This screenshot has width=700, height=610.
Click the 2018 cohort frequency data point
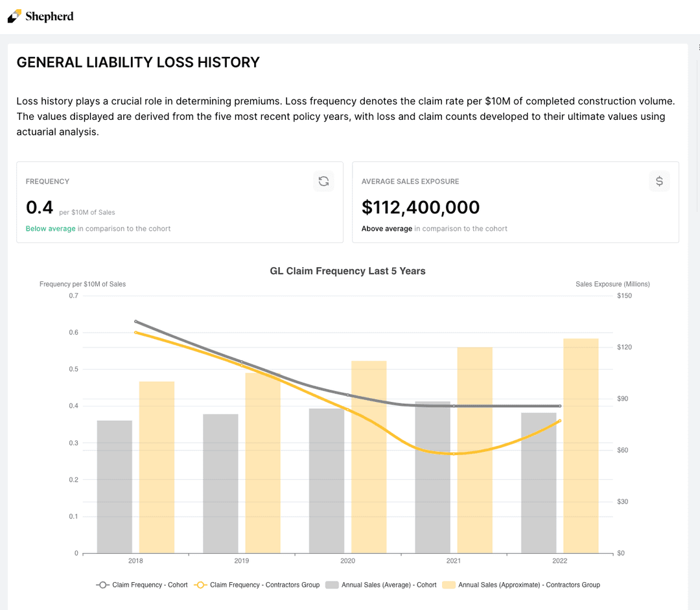click(x=136, y=322)
